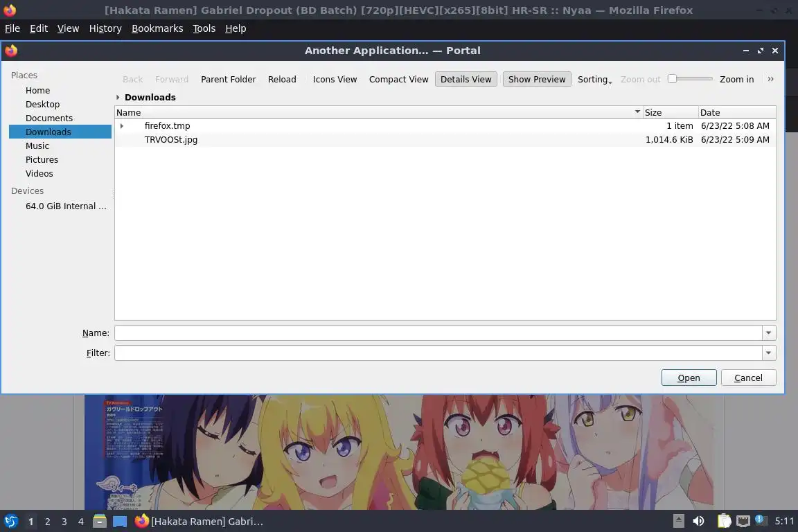798x532 pixels.
Task: Show more toolbar items with the chevron
Action: click(x=770, y=79)
